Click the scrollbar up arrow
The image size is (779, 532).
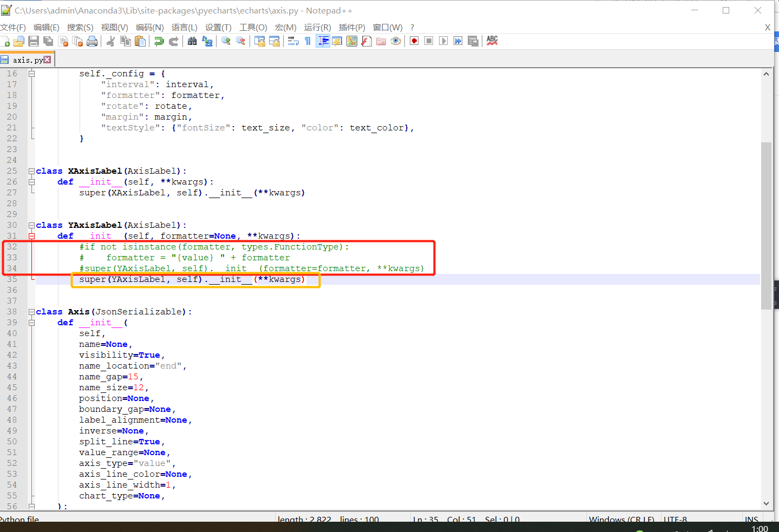[766, 74]
